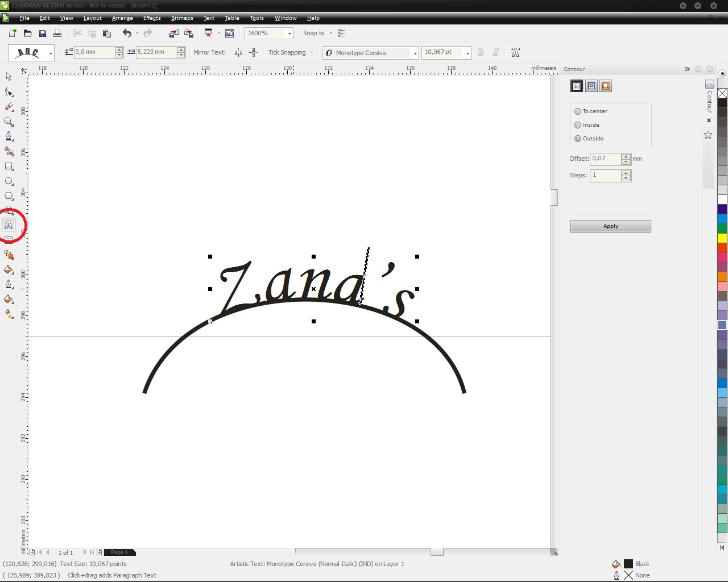Enable the To center contour option

point(578,111)
